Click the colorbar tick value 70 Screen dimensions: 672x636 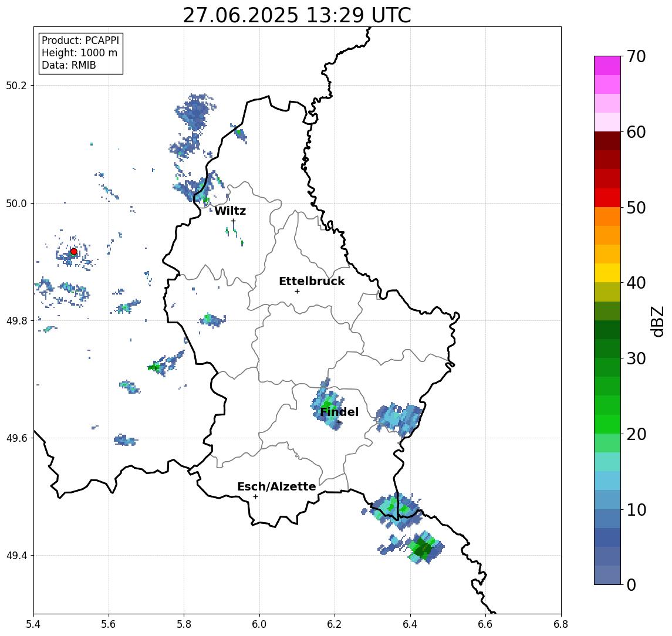636,56
